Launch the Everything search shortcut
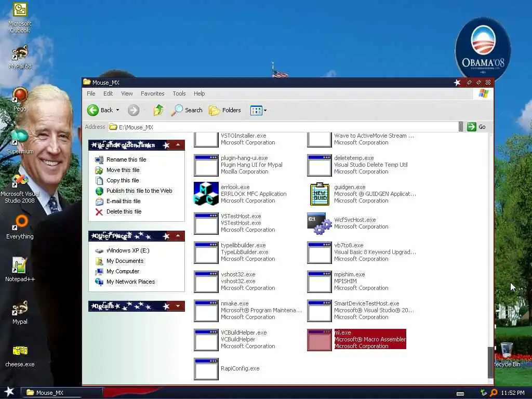The width and height of the screenshot is (532, 399). [x=20, y=228]
